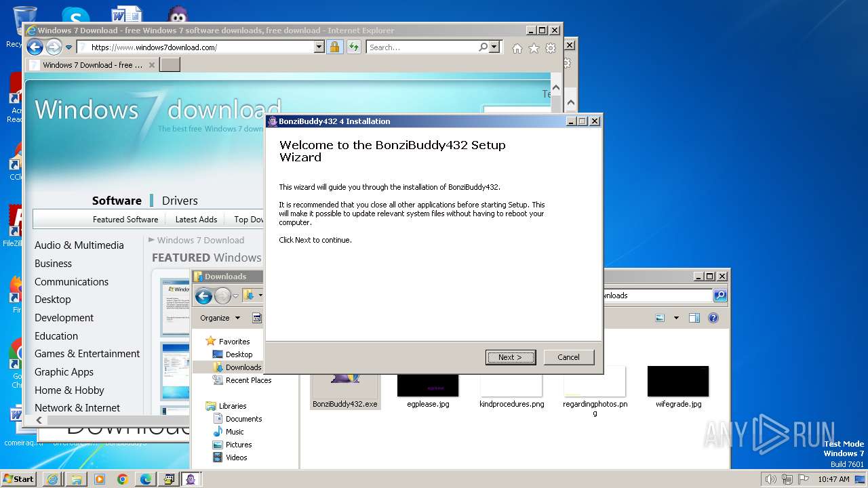Viewport: 868px width, 488px height.
Task: Go back in Downloads explorer window
Action: click(203, 296)
